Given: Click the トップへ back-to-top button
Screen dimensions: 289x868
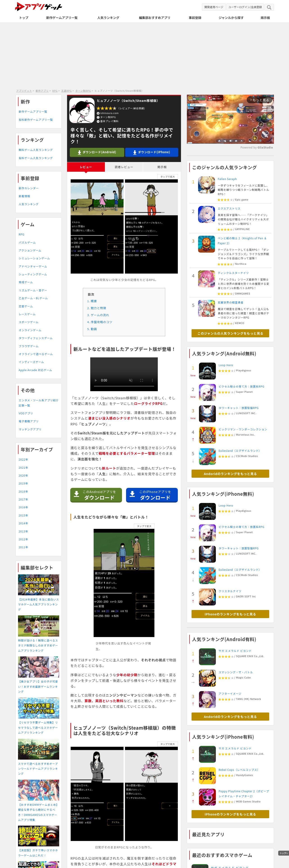Looking at the screenshot, I should [x=283, y=853].
